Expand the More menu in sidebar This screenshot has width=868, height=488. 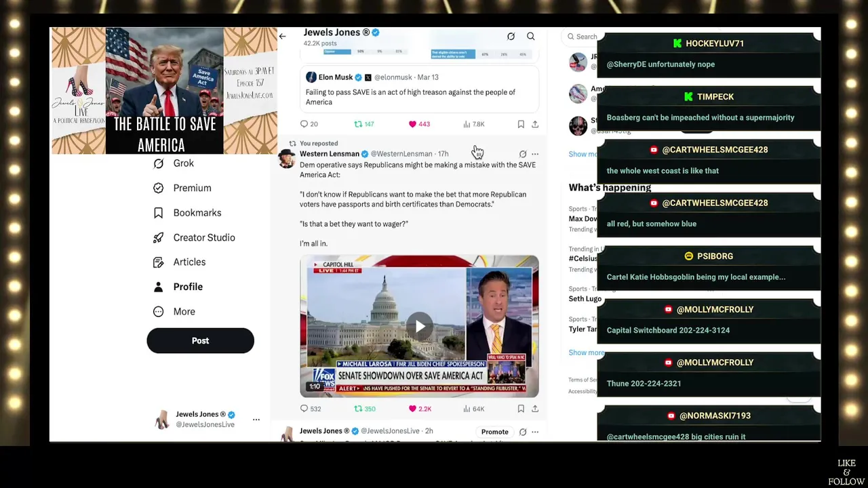coord(174,311)
